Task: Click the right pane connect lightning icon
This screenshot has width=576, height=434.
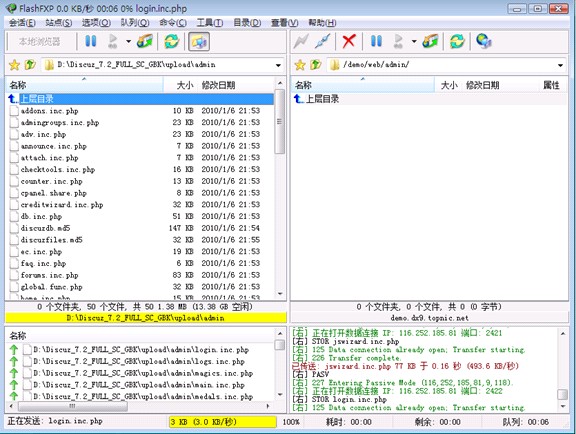Action: (301, 41)
